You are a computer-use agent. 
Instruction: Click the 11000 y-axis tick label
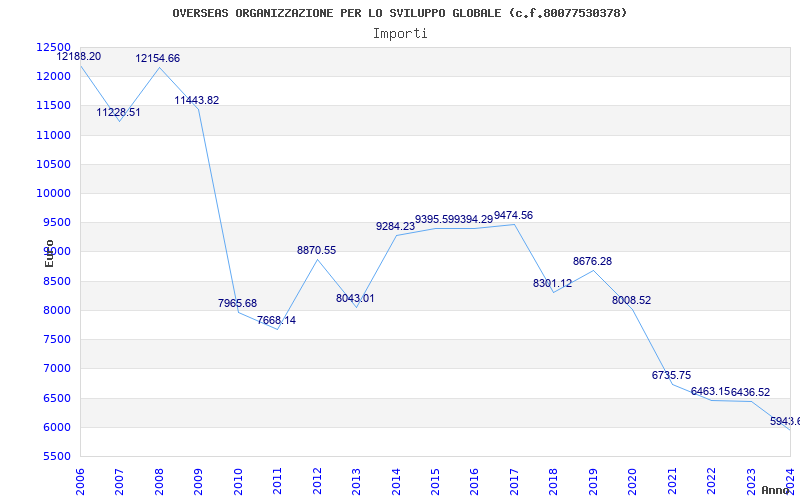point(53,135)
